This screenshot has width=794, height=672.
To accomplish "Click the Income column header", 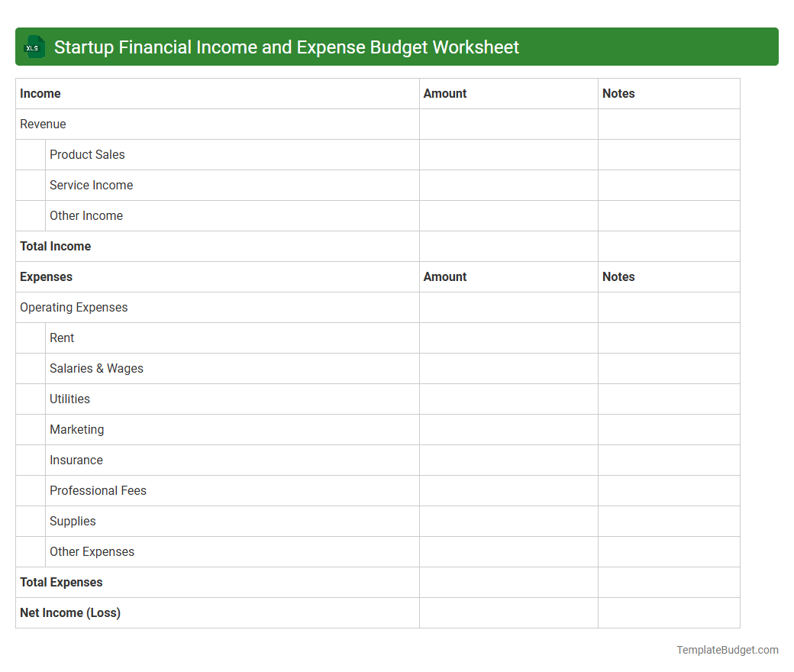I will 40,93.
